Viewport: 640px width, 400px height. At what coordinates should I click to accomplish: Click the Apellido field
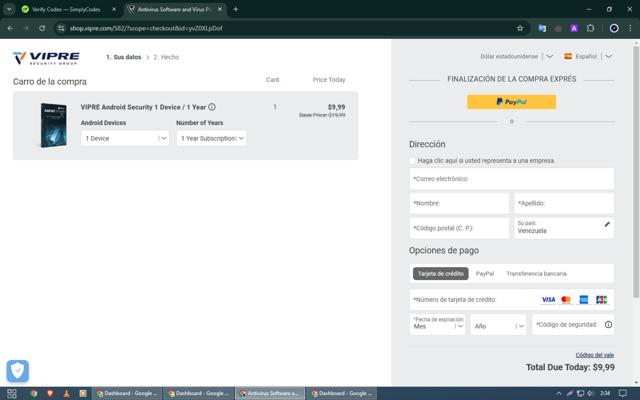[564, 203]
